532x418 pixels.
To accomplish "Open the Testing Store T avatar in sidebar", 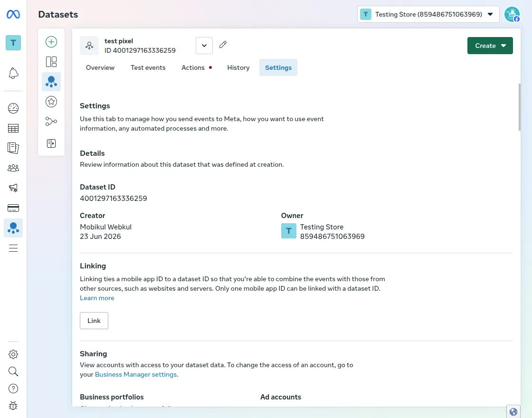I will coord(13,43).
